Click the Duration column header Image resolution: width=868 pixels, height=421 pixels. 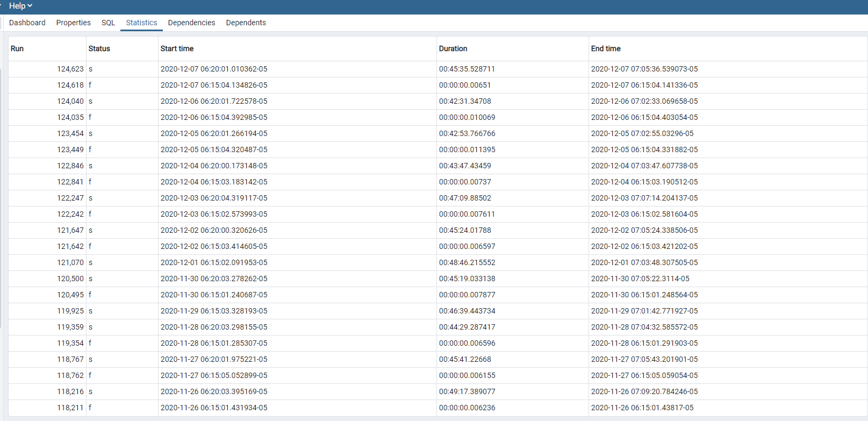[453, 48]
